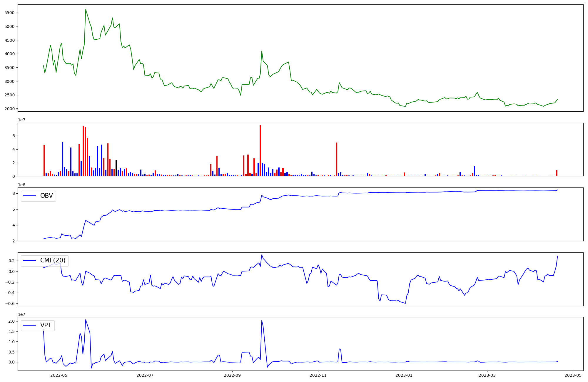The width and height of the screenshot is (588, 382).
Task: Click the OBV legend label
Action: pyautogui.click(x=46, y=196)
